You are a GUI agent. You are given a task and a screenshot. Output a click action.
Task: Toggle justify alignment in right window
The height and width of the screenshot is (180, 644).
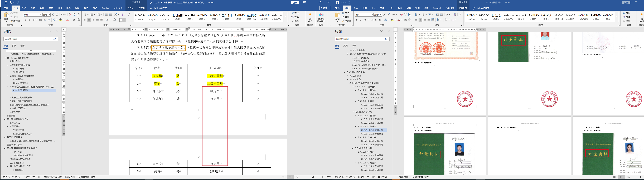(x=429, y=20)
